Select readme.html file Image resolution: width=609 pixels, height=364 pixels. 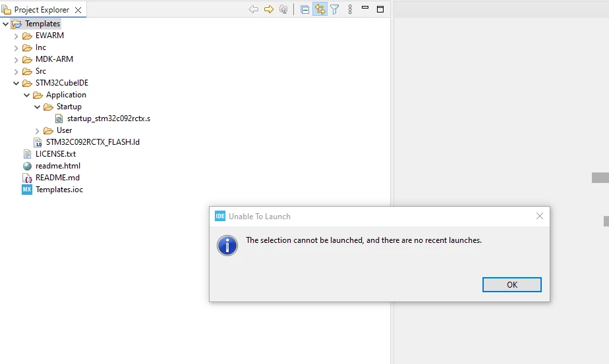click(57, 166)
